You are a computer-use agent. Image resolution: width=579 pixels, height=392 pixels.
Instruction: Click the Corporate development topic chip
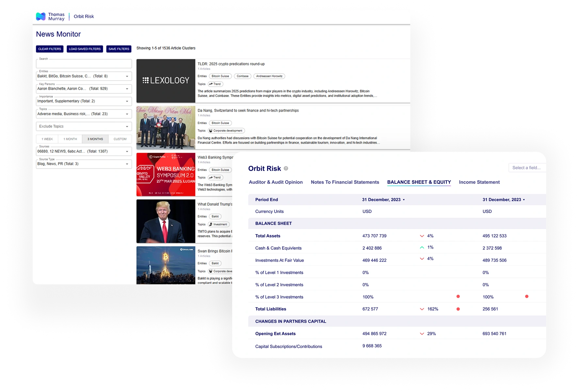(227, 131)
